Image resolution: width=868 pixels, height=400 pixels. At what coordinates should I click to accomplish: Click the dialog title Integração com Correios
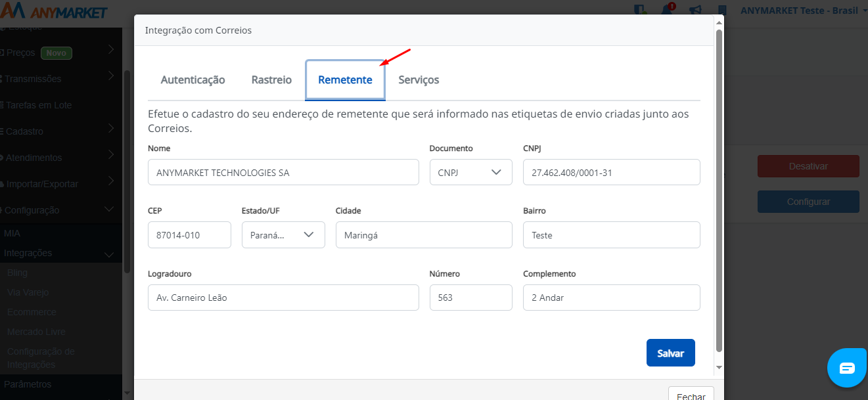(x=198, y=30)
